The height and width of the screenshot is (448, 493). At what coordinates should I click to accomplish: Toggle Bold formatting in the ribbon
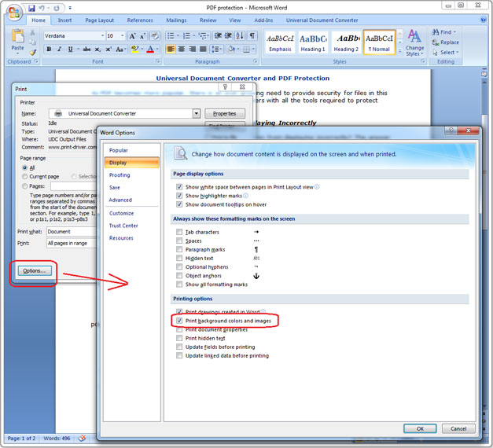pos(49,50)
